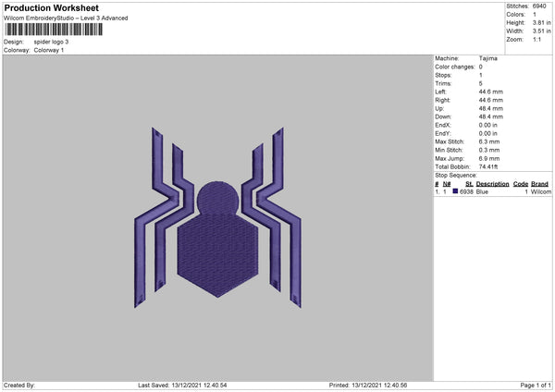The height and width of the screenshot is (392, 555).
Task: Click the 'Description' column header
Action: click(x=492, y=184)
